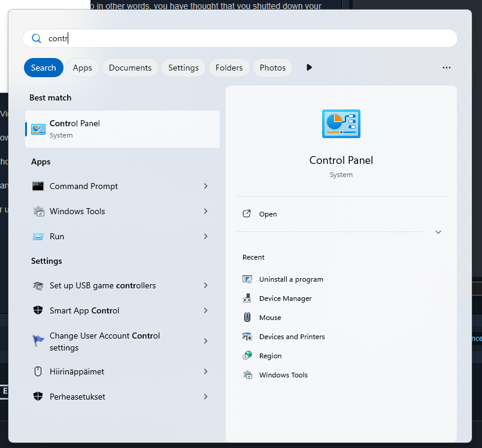
Task: Click the Run app icon
Action: pos(38,236)
